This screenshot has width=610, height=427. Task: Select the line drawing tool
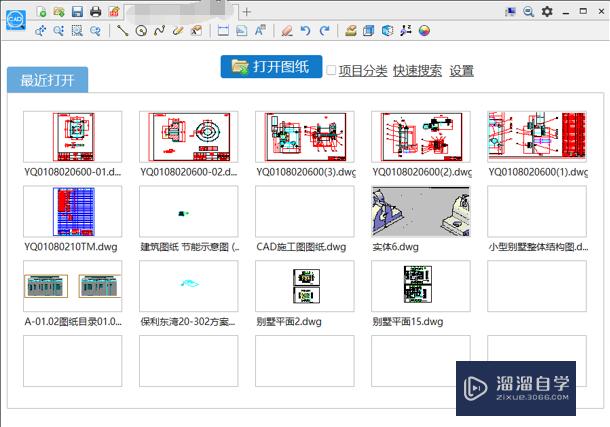123,31
